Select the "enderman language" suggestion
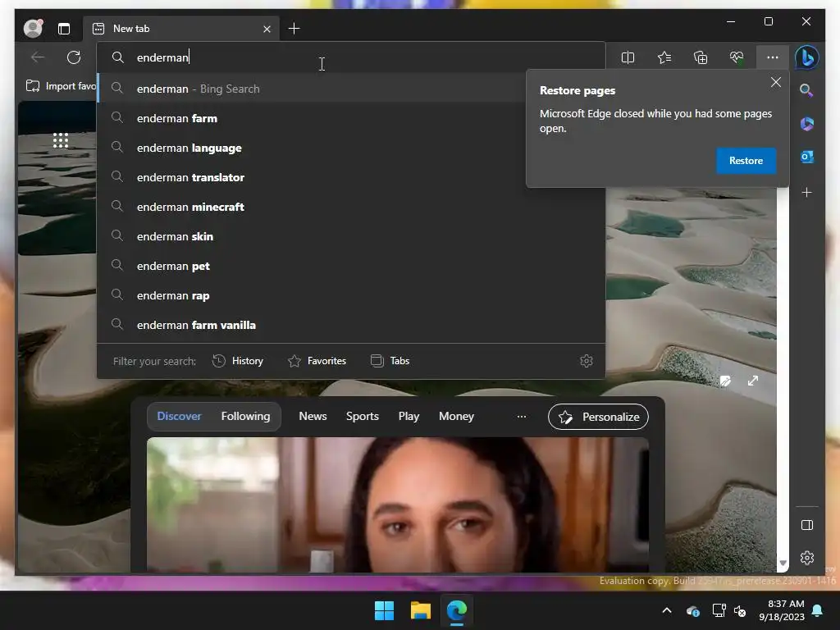 click(x=312, y=148)
